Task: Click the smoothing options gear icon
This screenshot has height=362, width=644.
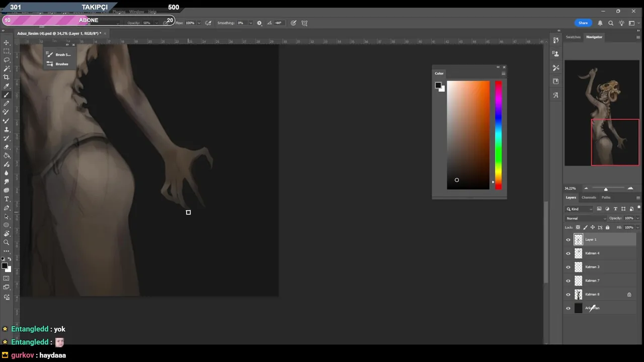Action: coord(260,23)
